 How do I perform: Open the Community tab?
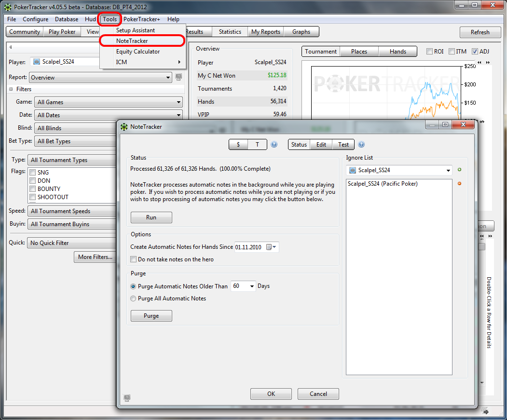point(25,32)
